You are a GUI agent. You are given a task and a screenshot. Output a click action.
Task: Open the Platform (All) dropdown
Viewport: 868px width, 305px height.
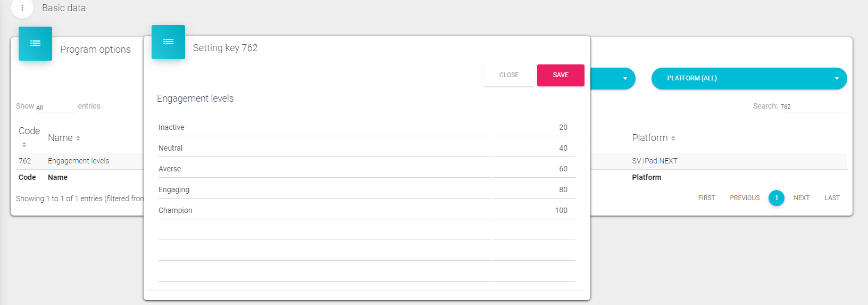tap(748, 78)
